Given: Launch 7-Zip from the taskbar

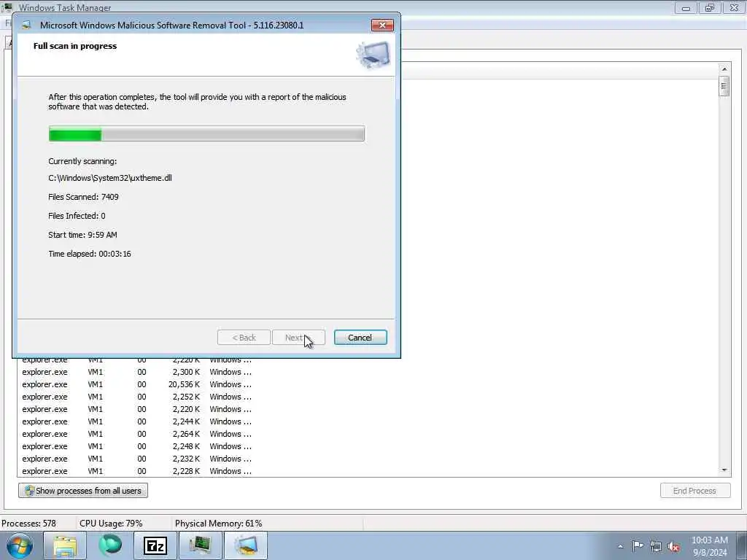Looking at the screenshot, I should [155, 545].
